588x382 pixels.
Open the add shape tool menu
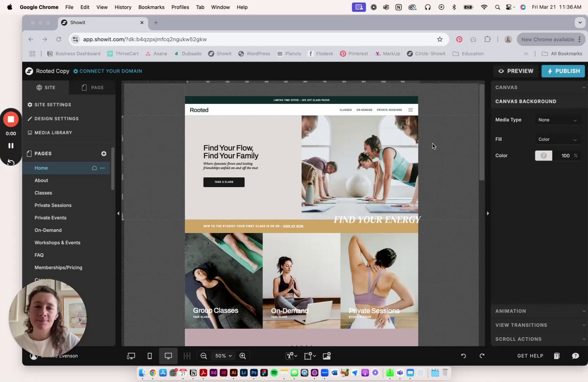309,356
